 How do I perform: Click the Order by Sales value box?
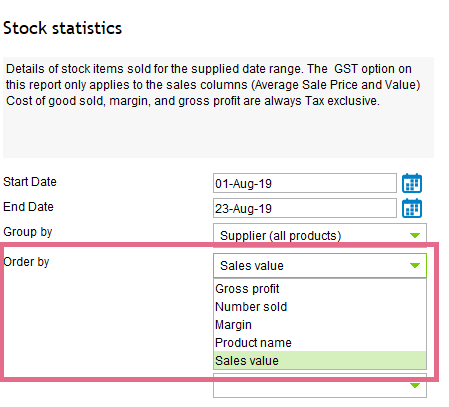320,265
